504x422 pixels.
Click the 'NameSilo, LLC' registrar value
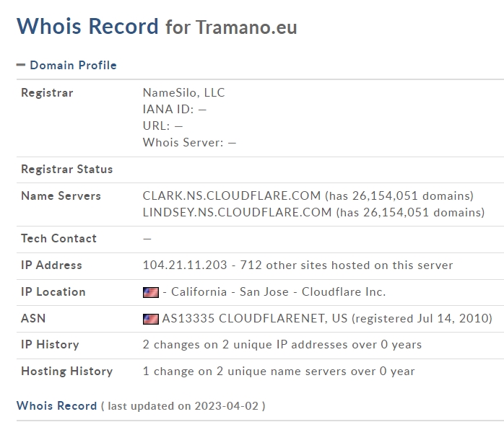pos(183,93)
